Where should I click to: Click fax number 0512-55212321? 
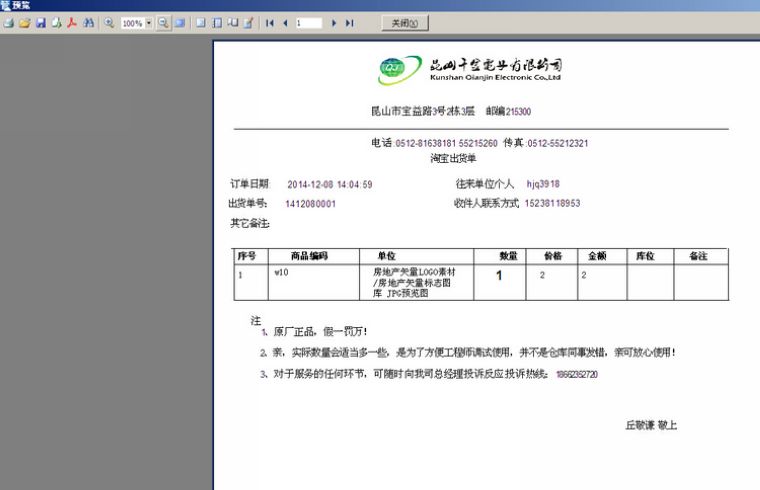click(557, 143)
